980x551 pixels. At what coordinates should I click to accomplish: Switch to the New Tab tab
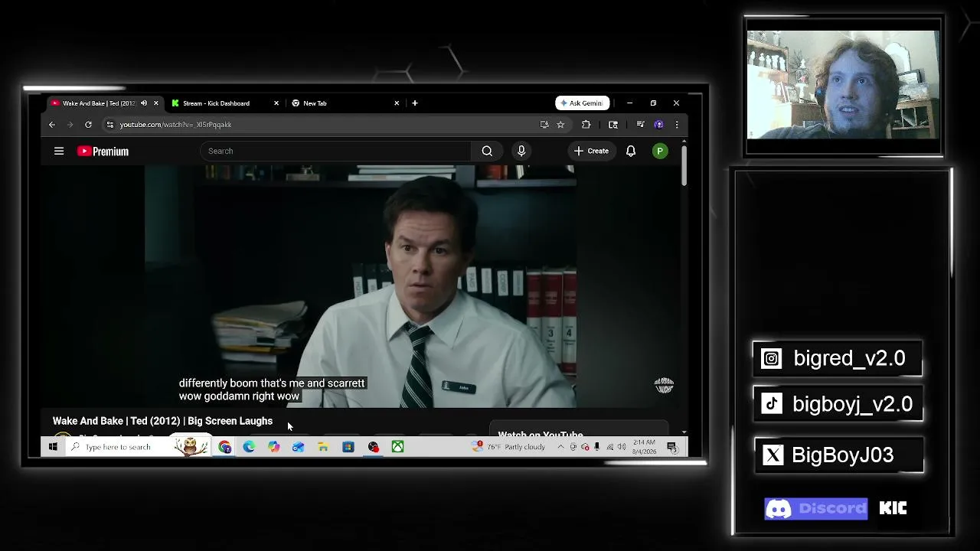click(x=345, y=103)
